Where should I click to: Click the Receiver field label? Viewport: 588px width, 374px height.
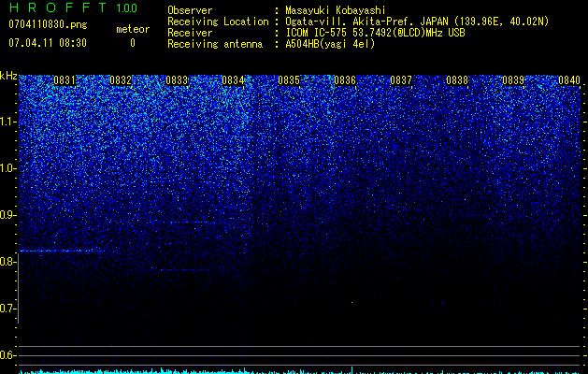[190, 33]
